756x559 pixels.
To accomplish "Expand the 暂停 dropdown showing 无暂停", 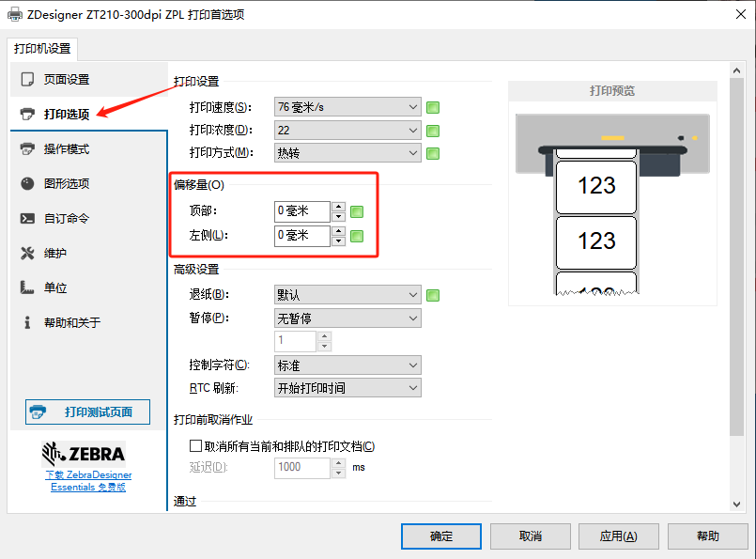I will (x=347, y=318).
